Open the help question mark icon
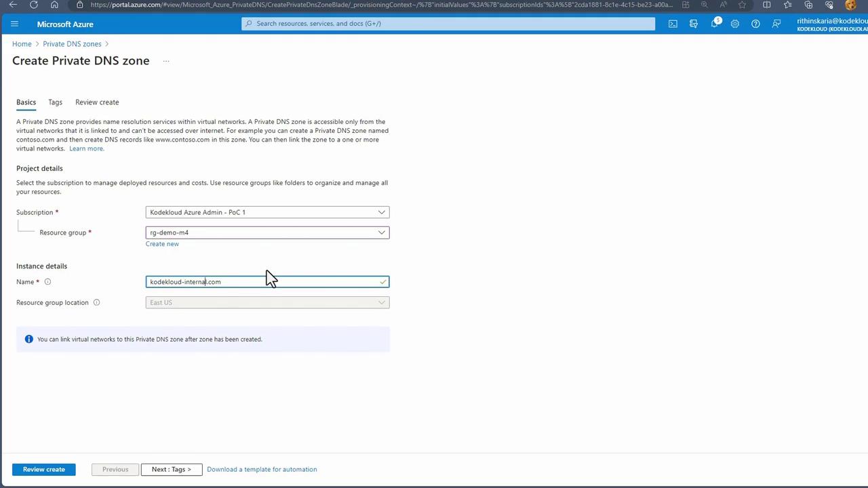The width and height of the screenshot is (868, 488). [755, 24]
